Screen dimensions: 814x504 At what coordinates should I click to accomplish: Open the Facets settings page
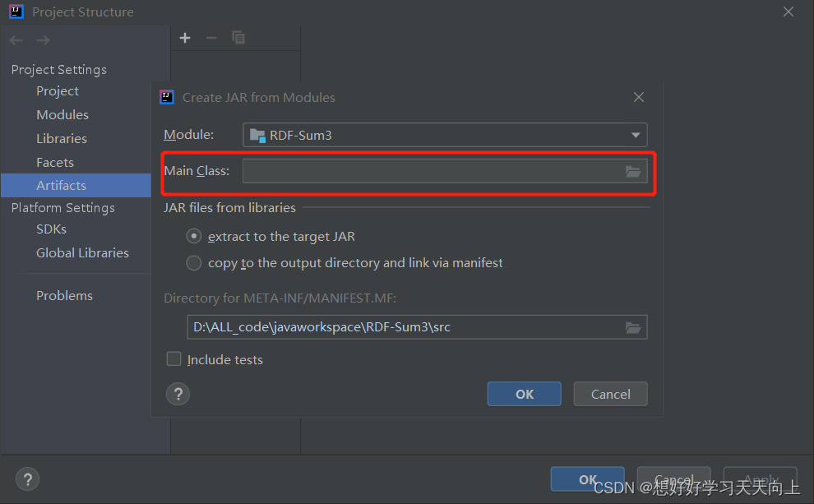click(55, 163)
